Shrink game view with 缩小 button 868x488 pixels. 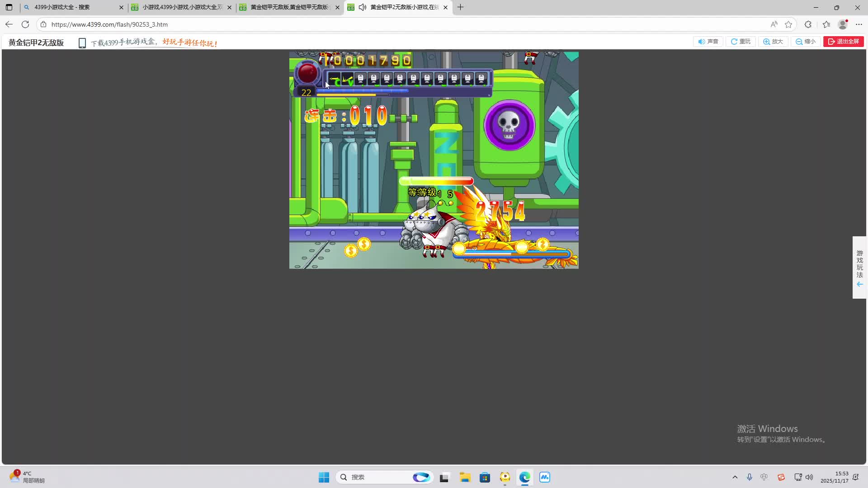pos(806,42)
